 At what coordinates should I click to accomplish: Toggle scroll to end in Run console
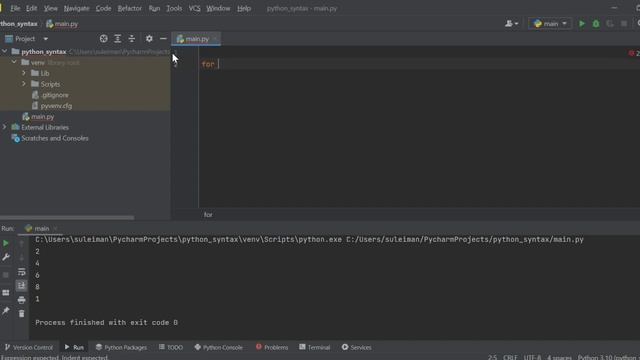[22, 286]
